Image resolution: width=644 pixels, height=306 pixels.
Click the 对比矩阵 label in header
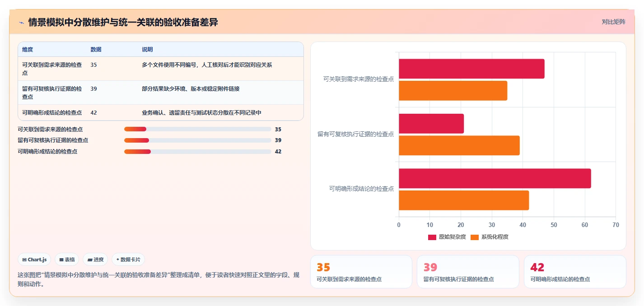click(613, 22)
